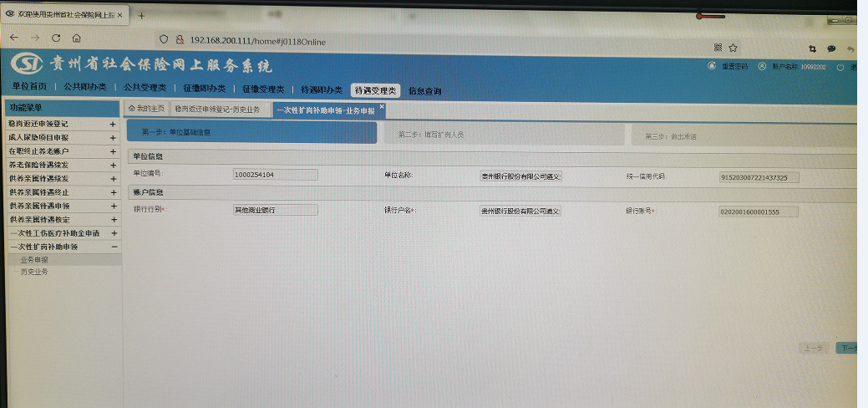
Task: Close the 一次性扩岗补助申领-业务申报 tab
Action: (382, 106)
